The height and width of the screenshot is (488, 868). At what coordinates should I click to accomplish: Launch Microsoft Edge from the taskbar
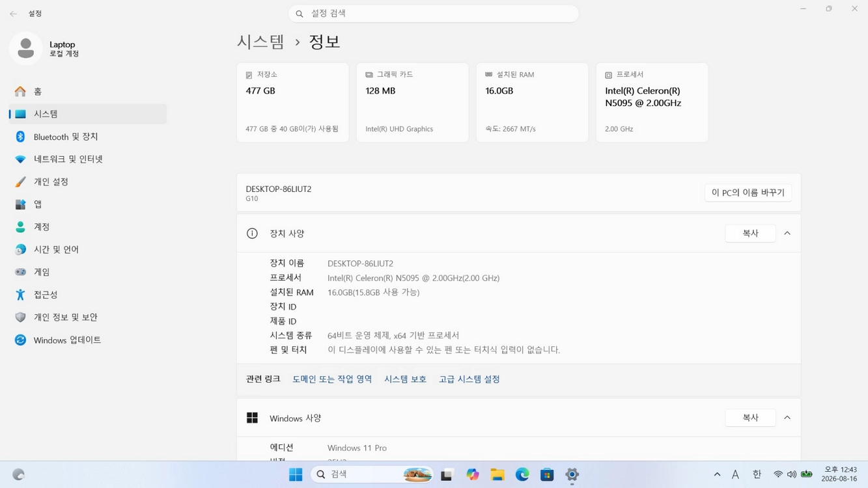[522, 475]
